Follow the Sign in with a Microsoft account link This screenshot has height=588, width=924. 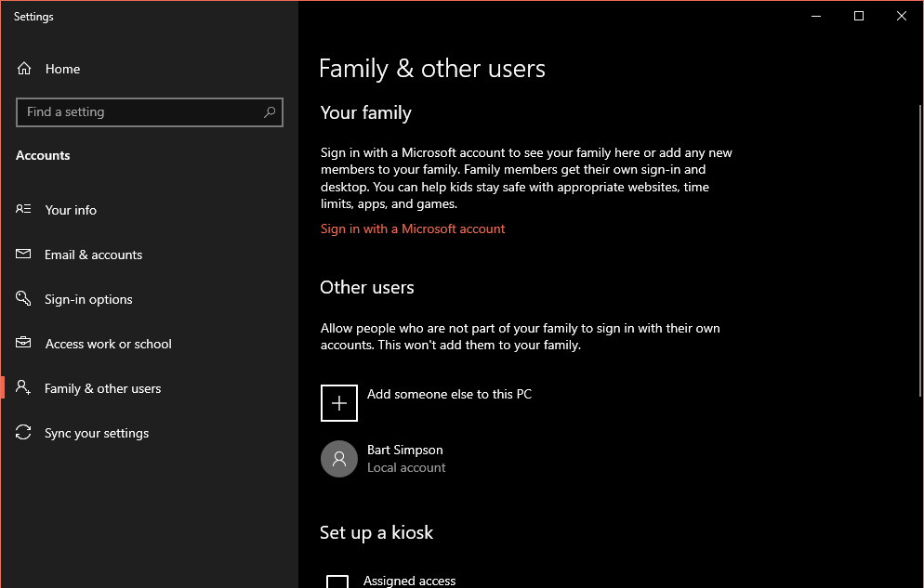[x=413, y=229]
